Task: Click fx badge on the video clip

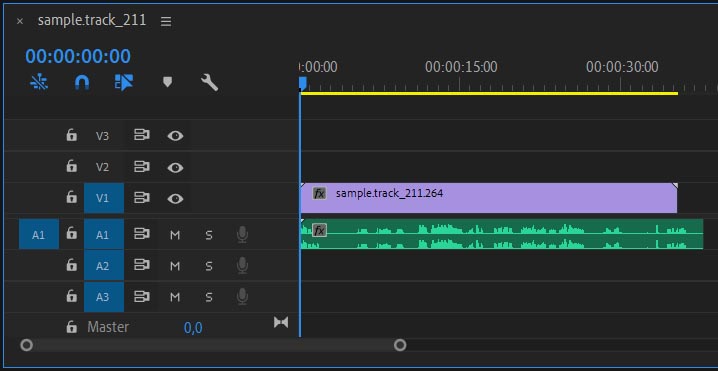Action: click(320, 193)
